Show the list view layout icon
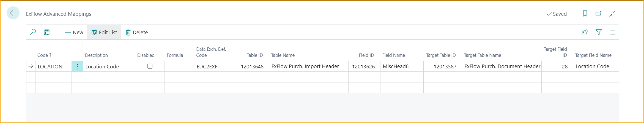This screenshot has height=123, width=644. 612,33
